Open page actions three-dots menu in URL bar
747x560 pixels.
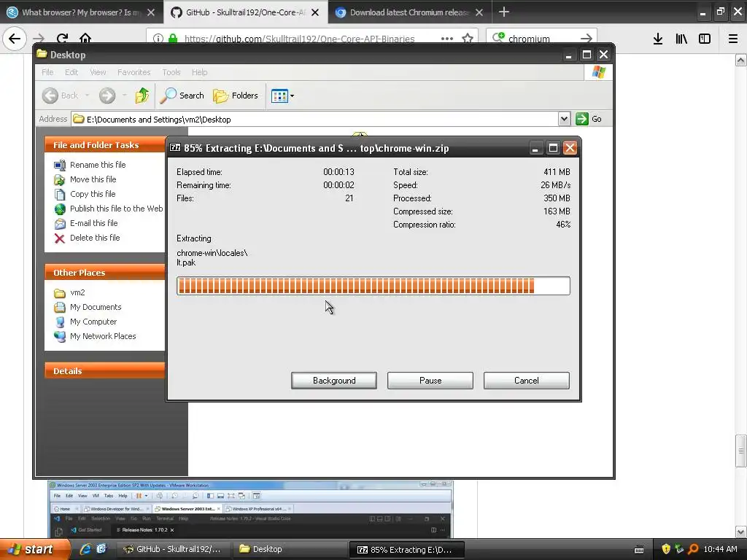click(x=447, y=39)
